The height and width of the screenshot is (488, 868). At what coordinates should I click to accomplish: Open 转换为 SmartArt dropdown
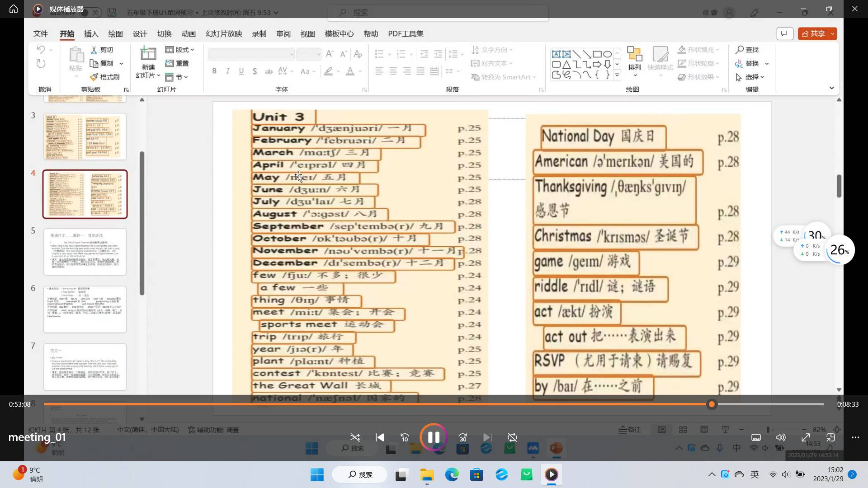tap(504, 77)
